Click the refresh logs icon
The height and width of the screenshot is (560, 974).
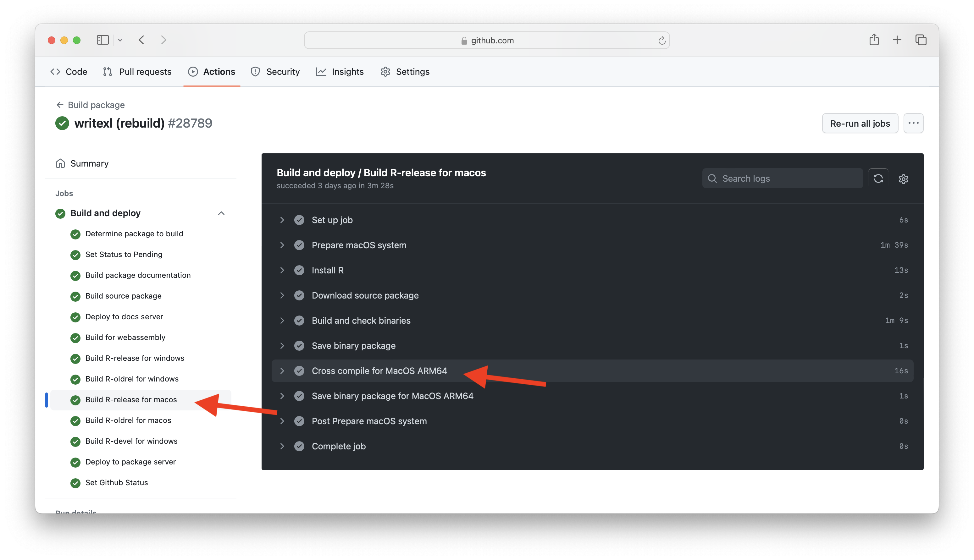tap(879, 178)
